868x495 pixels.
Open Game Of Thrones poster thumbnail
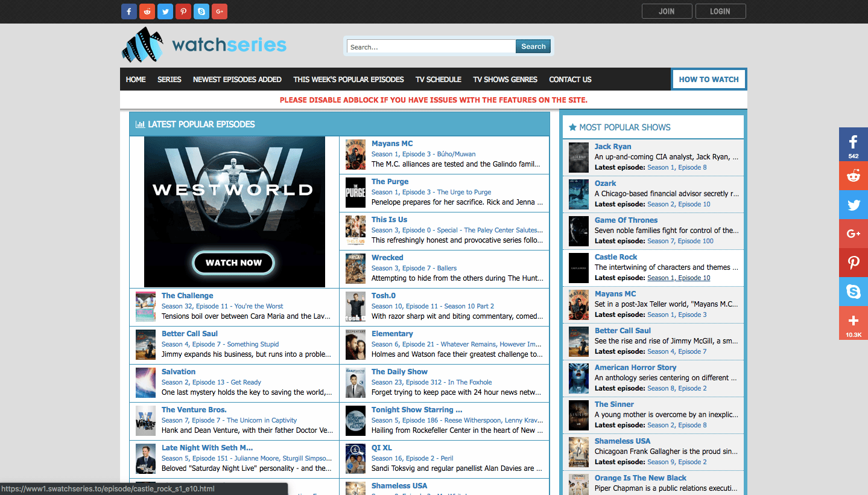click(x=578, y=231)
